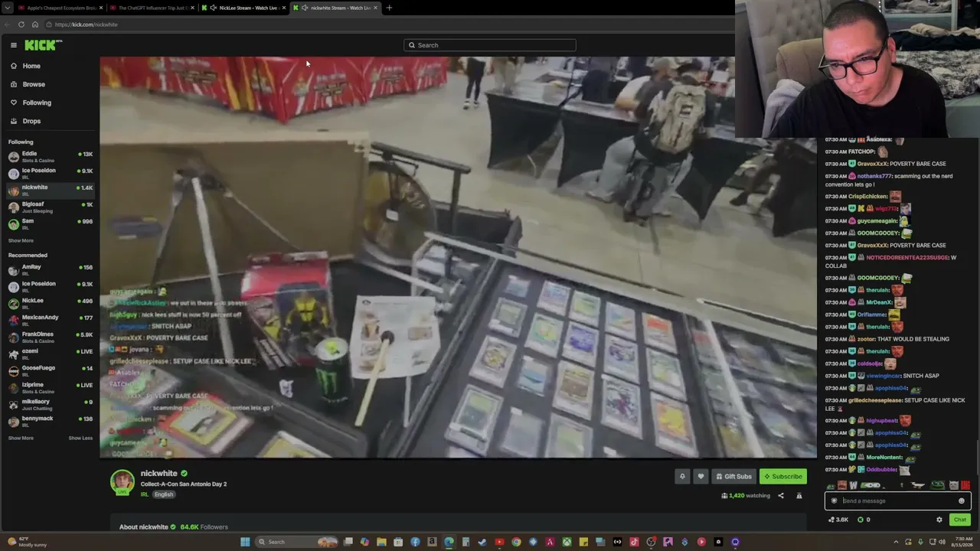Mute the nickwhite Stream tab audio
The image size is (980, 551).
(305, 8)
